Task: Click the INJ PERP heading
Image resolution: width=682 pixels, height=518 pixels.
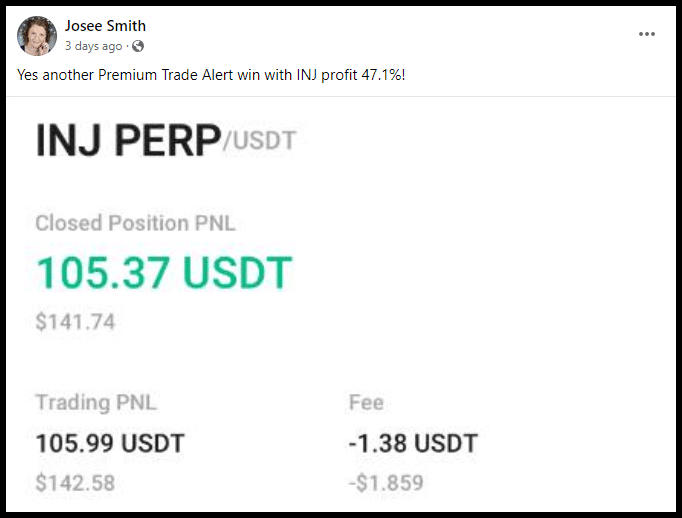Action: pos(127,141)
